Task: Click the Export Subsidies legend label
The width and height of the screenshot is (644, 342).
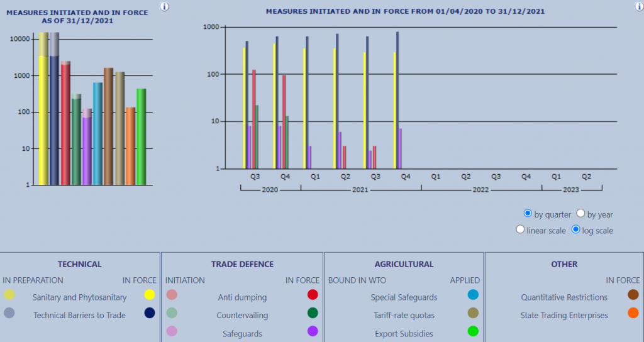Action: [x=404, y=334]
